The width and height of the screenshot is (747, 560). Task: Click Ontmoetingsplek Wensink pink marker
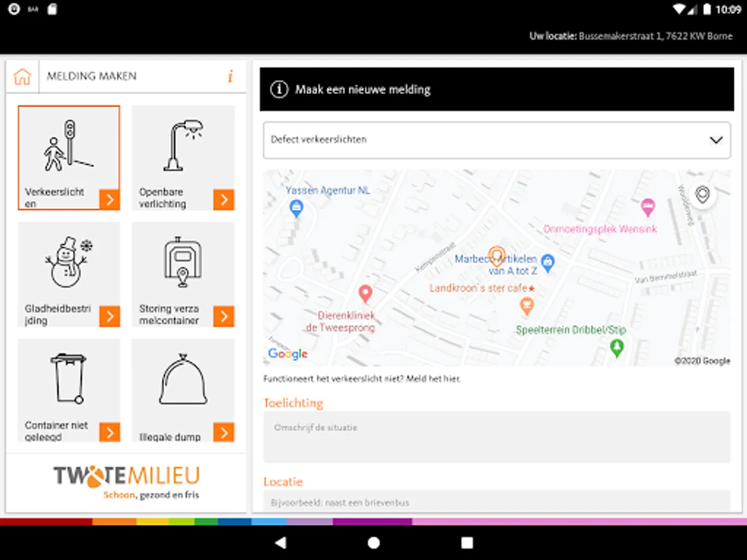(x=648, y=208)
